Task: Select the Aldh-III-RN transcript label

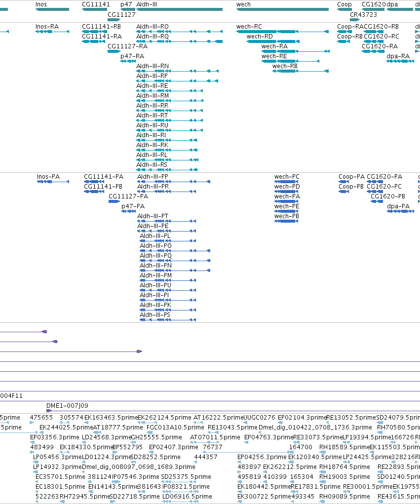Action: pos(153,66)
